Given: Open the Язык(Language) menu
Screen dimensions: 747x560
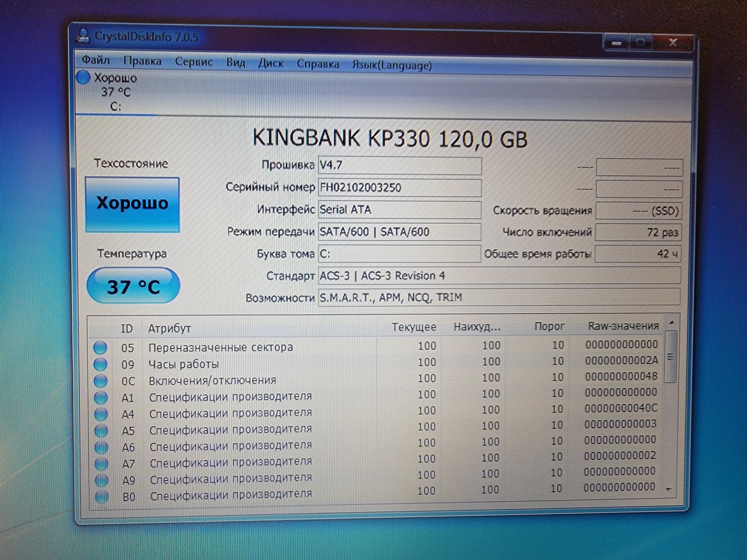Looking at the screenshot, I should (392, 65).
